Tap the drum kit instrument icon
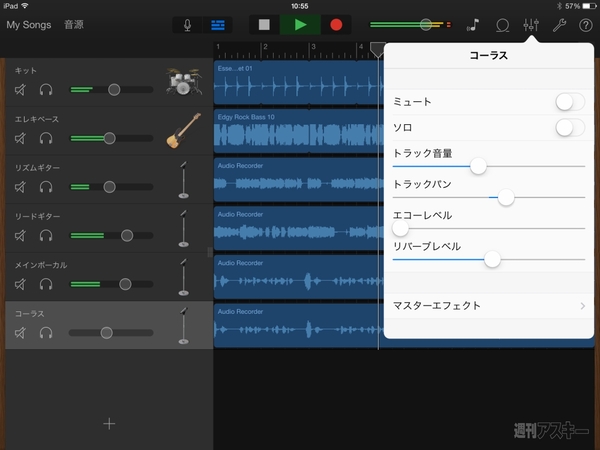 [182, 81]
